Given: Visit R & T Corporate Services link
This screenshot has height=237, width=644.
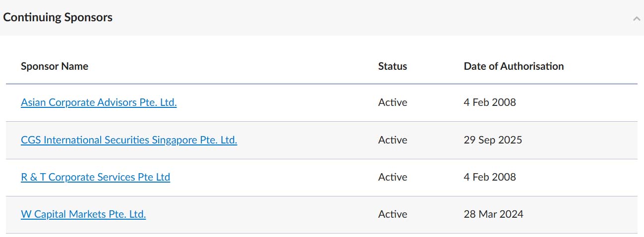Looking at the screenshot, I should click(x=95, y=177).
